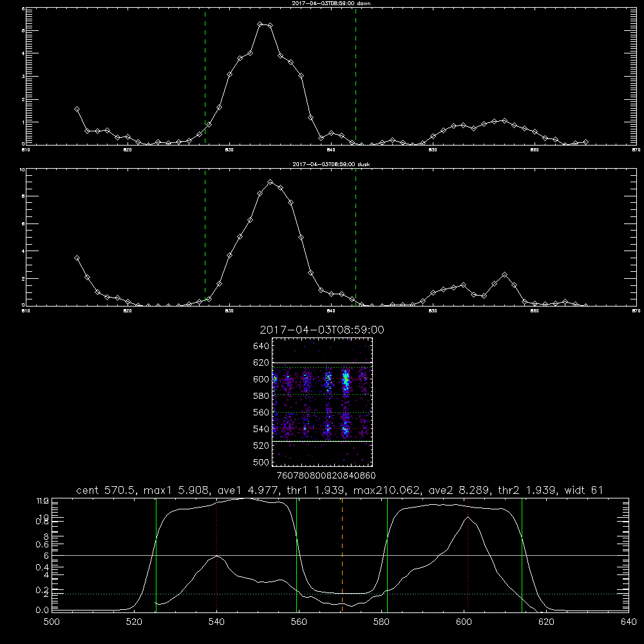The height and width of the screenshot is (644, 644).
Task: Click the right green dashed line in dawn plot
Action: click(355, 76)
